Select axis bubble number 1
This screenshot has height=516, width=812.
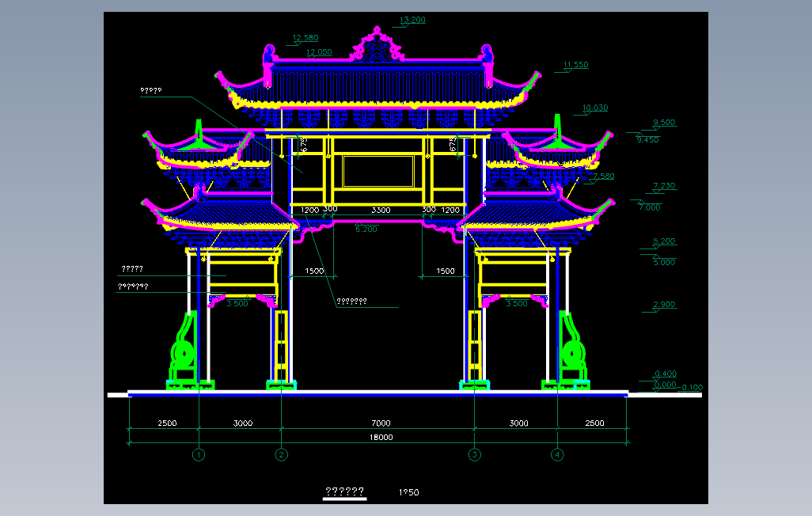click(199, 455)
